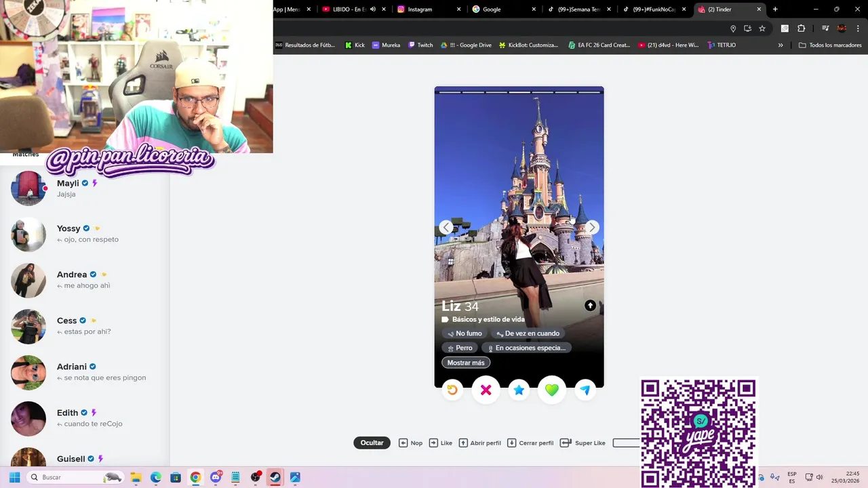Screen dimensions: 868x488
Task: Open Edith's message 'cuando te reCojo'
Action: (85, 419)
